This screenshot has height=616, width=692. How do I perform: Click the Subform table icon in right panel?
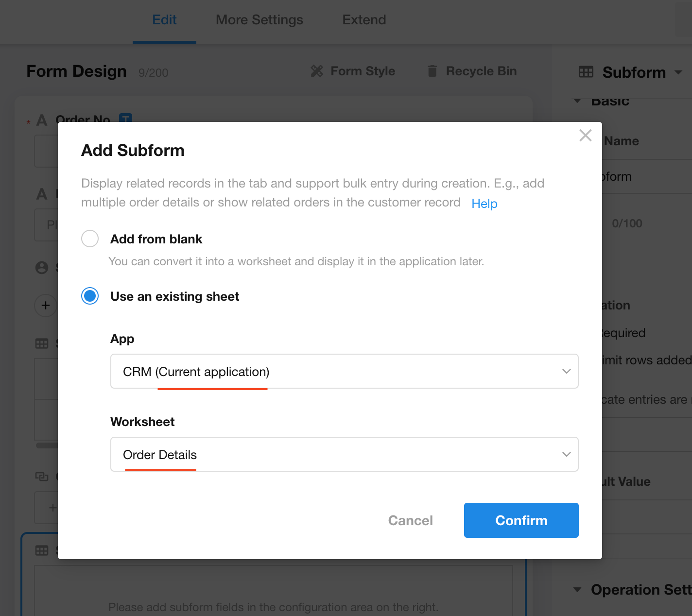click(x=586, y=72)
